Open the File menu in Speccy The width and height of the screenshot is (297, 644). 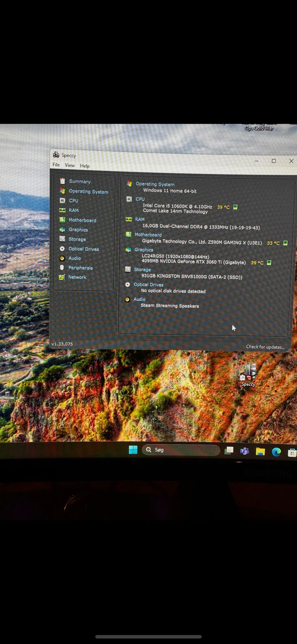click(56, 165)
